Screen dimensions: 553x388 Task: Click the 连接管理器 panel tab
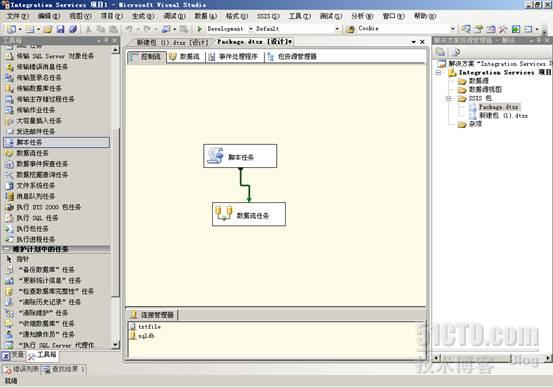152,315
